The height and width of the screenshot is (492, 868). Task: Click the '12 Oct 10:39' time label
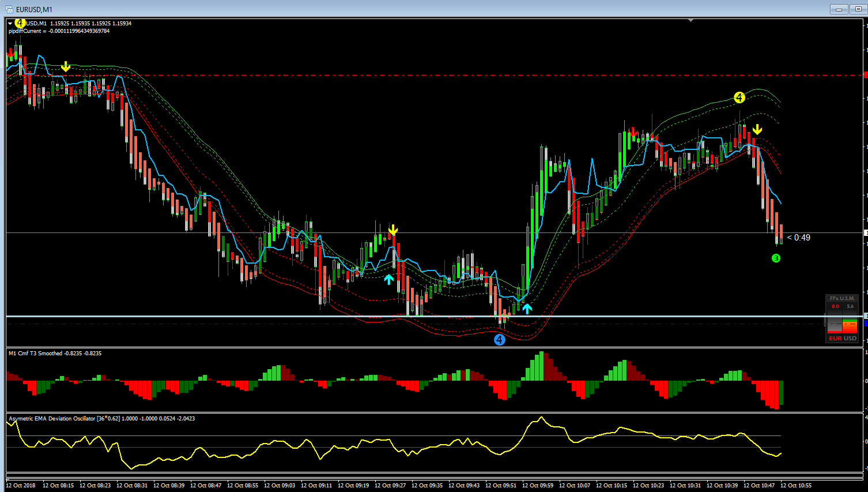722,486
